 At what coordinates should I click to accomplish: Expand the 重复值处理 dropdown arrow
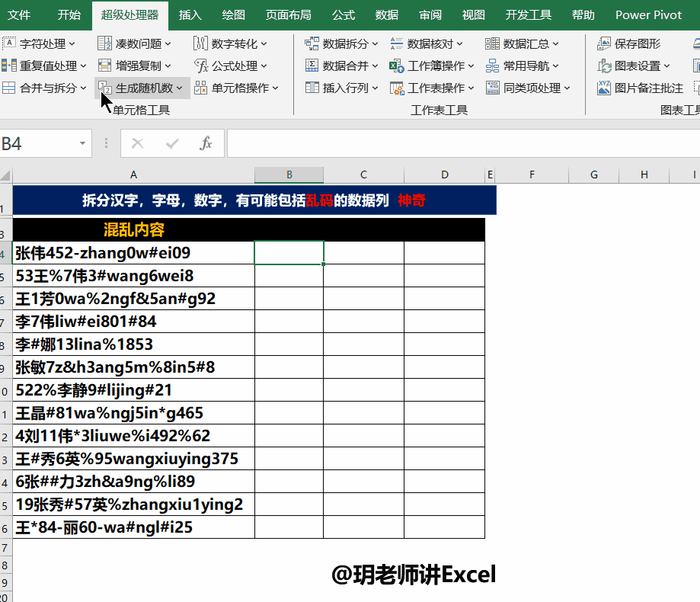[83, 66]
